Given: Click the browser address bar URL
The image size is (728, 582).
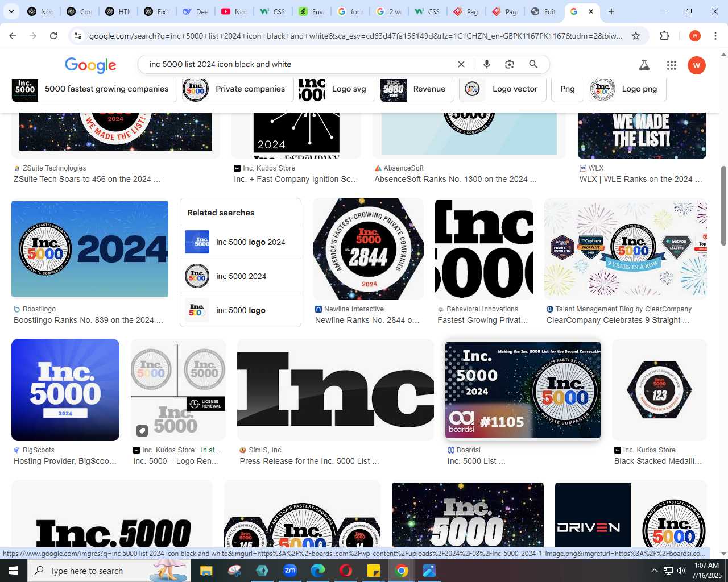Looking at the screenshot, I should pyautogui.click(x=355, y=36).
